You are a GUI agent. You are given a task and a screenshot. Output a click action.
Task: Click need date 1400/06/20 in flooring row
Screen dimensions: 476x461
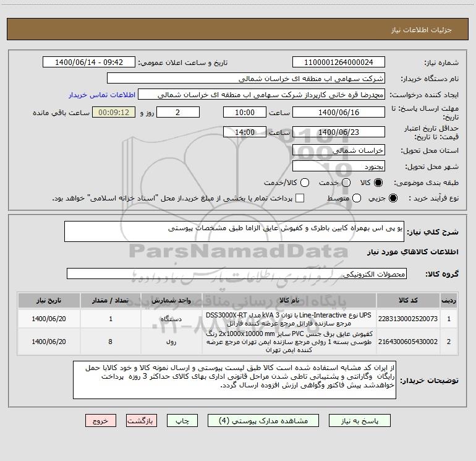49,342
